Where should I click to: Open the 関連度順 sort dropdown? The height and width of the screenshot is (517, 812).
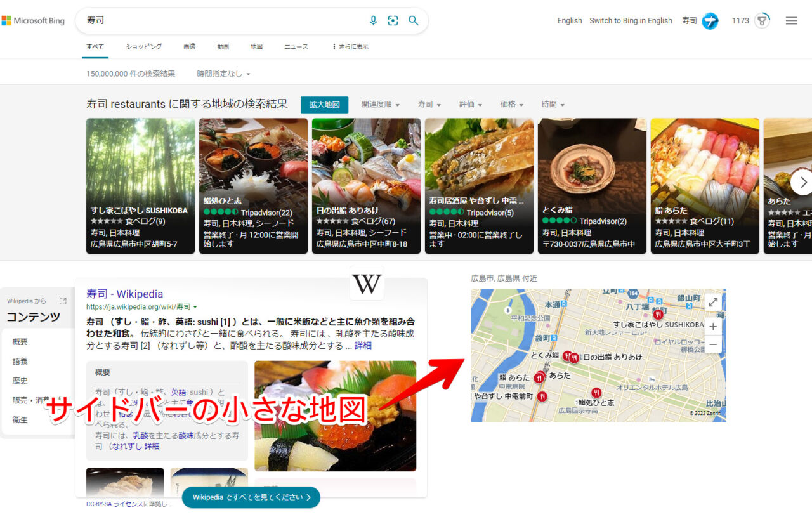click(x=381, y=105)
